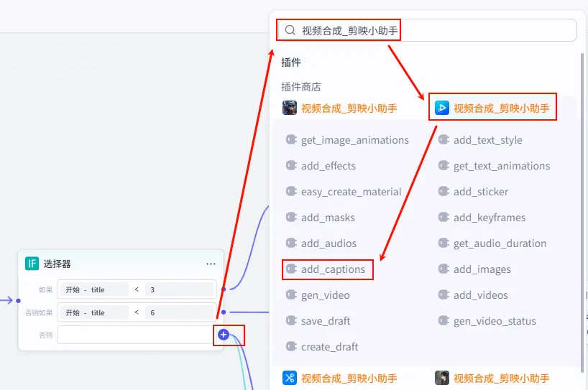
Task: Click the add_sticker plug icon
Action: (x=444, y=191)
